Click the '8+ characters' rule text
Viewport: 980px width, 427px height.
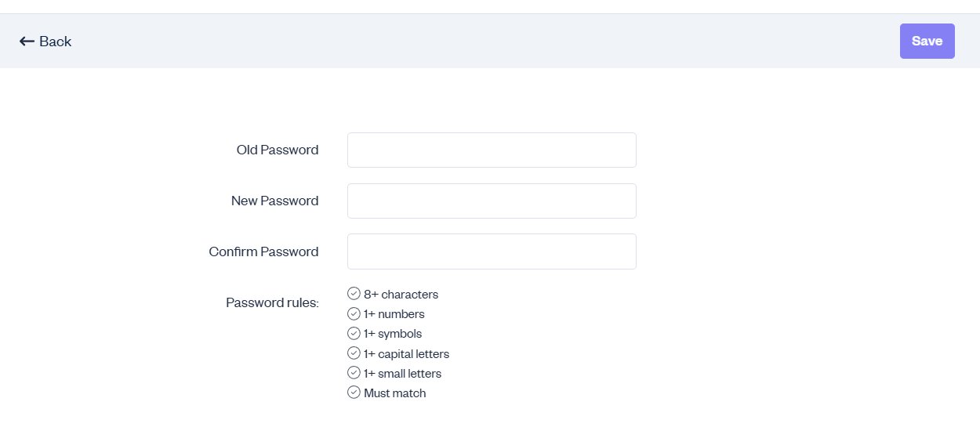401,295
